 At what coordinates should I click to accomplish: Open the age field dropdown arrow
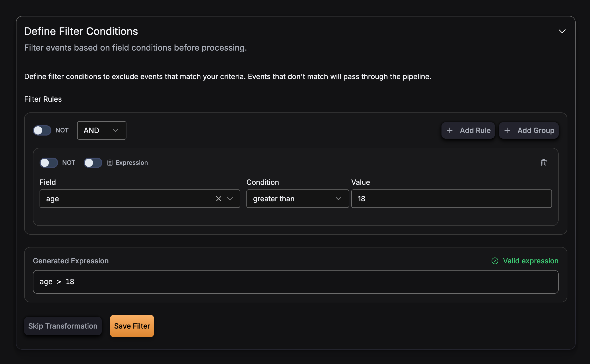pos(230,199)
